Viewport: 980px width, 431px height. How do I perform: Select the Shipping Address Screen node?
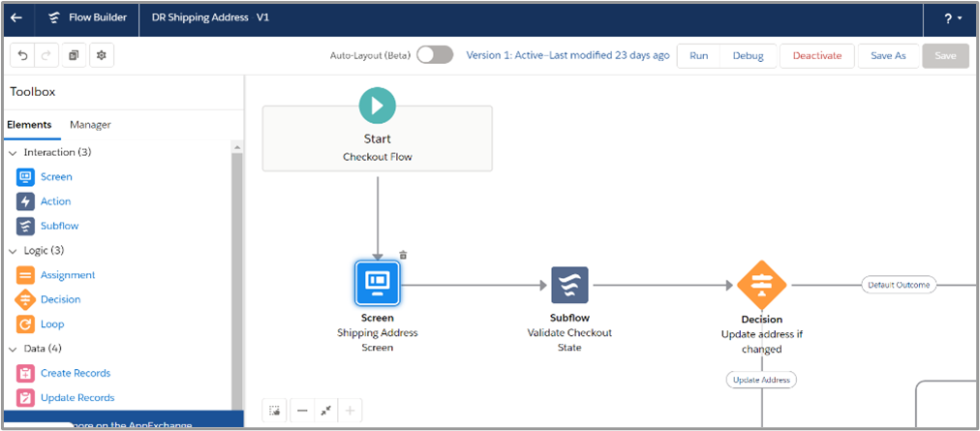point(378,285)
